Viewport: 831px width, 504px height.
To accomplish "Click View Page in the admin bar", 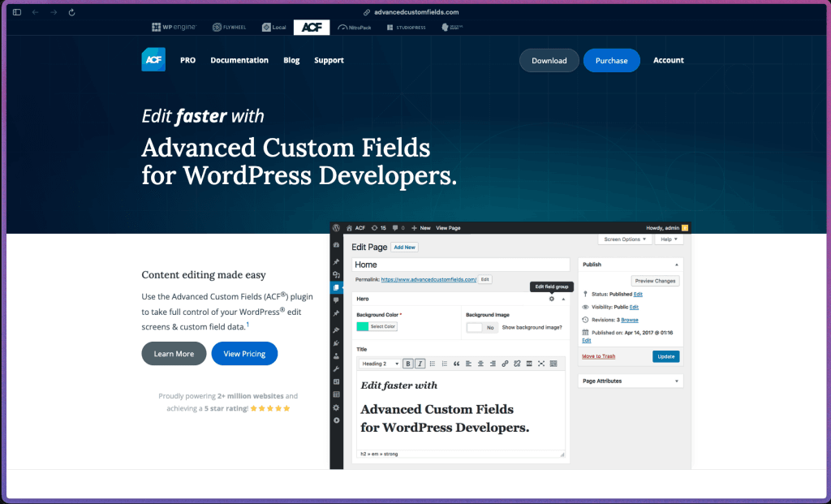I will tap(448, 228).
